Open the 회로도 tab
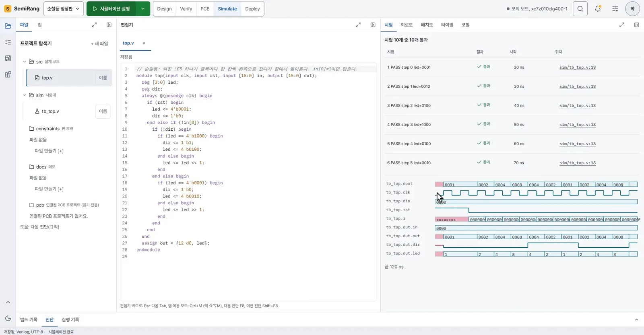 (x=407, y=25)
